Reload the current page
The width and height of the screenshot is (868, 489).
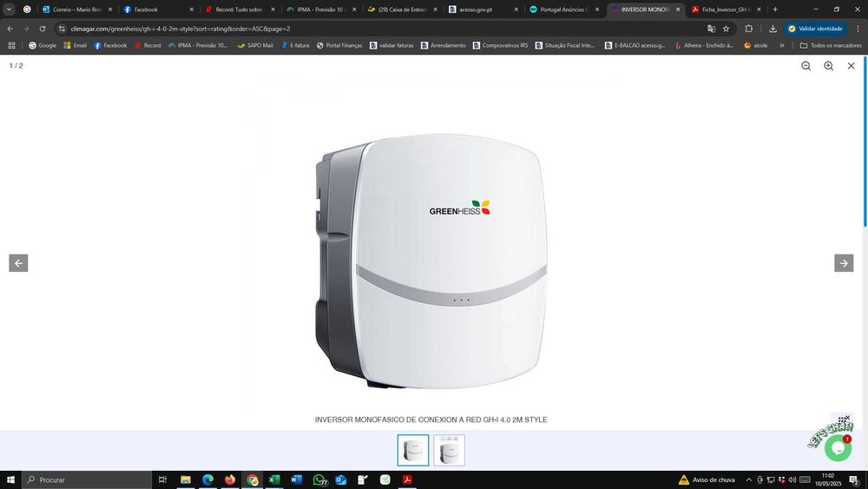coord(42,29)
